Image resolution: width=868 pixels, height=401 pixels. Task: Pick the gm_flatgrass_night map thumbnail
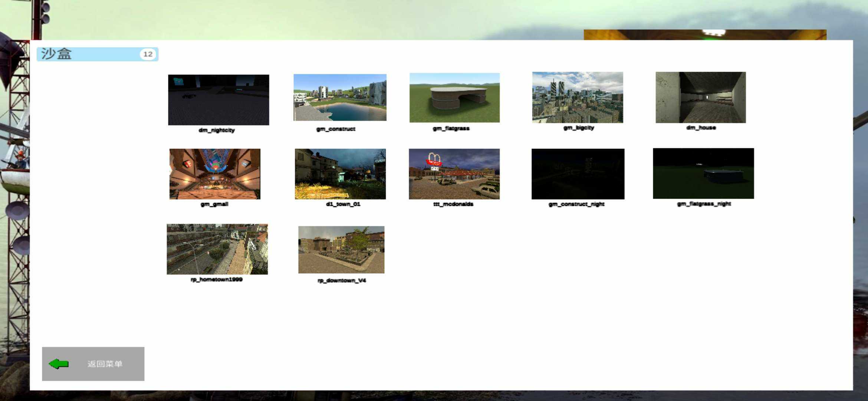[703, 173]
